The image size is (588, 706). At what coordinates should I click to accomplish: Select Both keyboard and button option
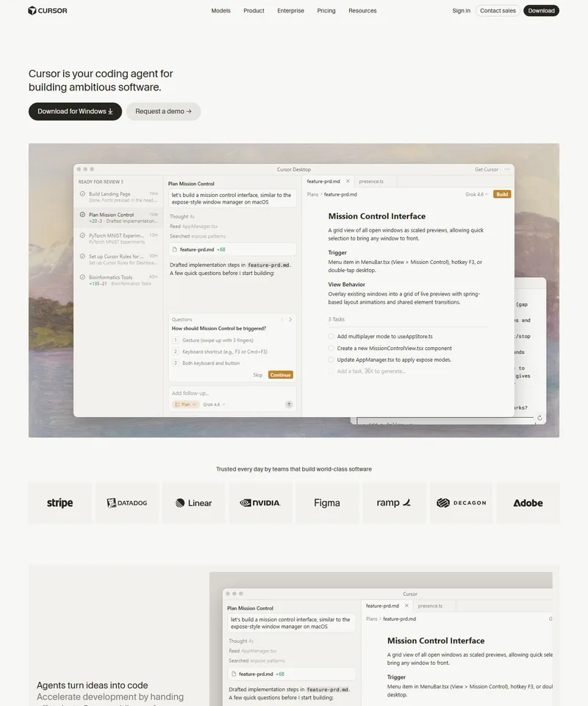232,363
